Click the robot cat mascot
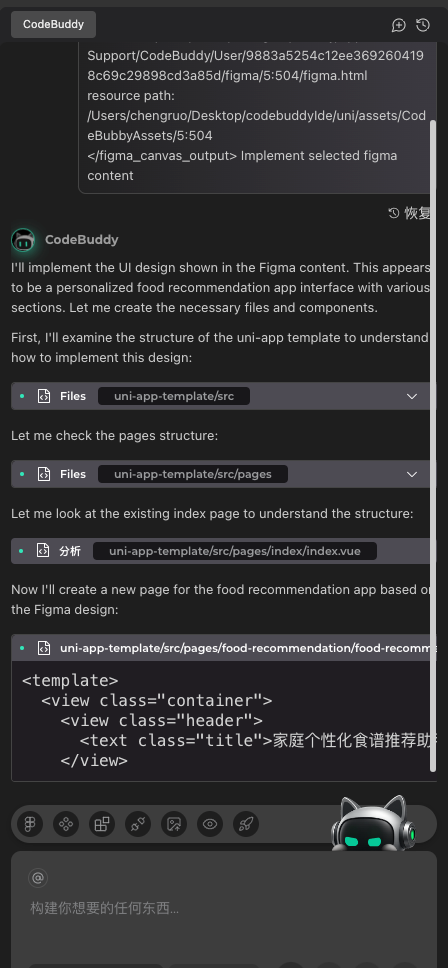Screen dimensions: 448x968 (373, 822)
